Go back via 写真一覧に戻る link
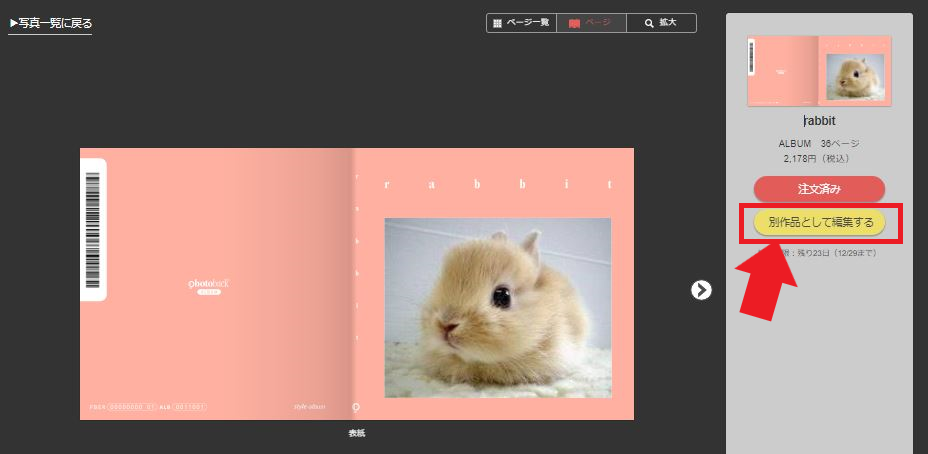The image size is (928, 454). [51, 24]
